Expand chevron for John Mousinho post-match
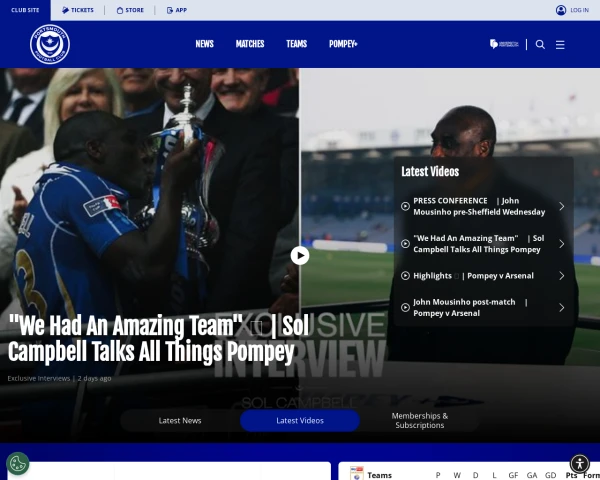The height and width of the screenshot is (480, 600). point(561,307)
